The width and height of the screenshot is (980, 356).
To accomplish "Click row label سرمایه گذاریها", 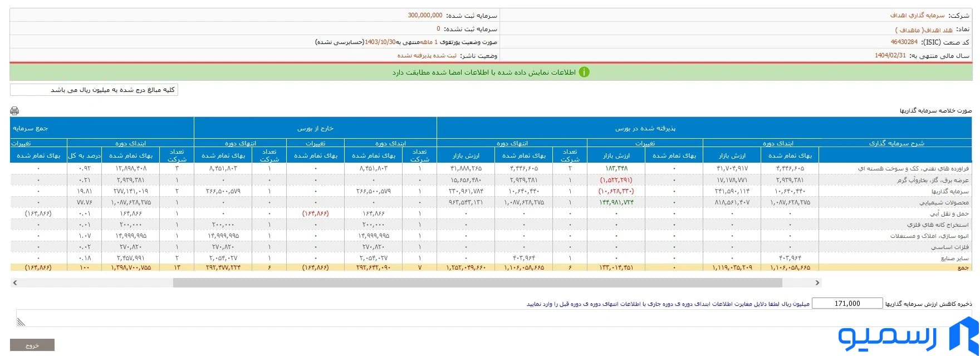I will pos(950,191).
